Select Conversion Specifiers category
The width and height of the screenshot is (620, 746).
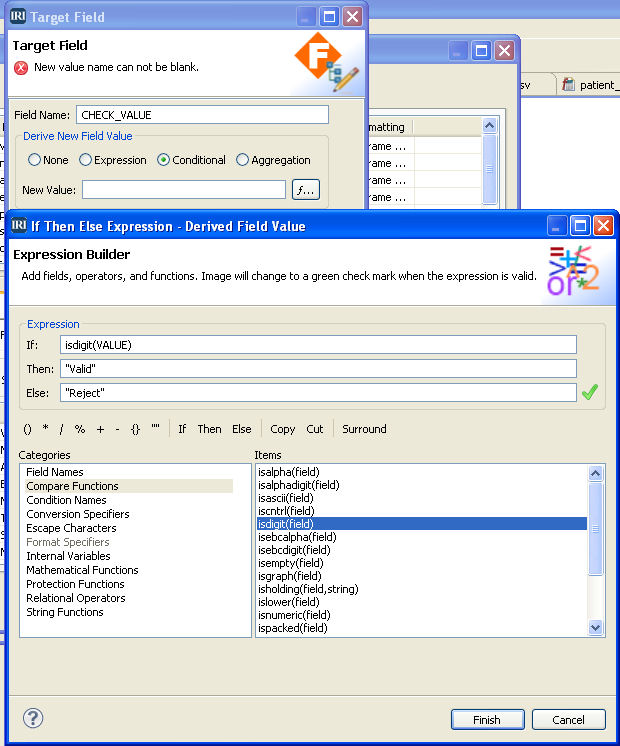pyautogui.click(x=78, y=514)
